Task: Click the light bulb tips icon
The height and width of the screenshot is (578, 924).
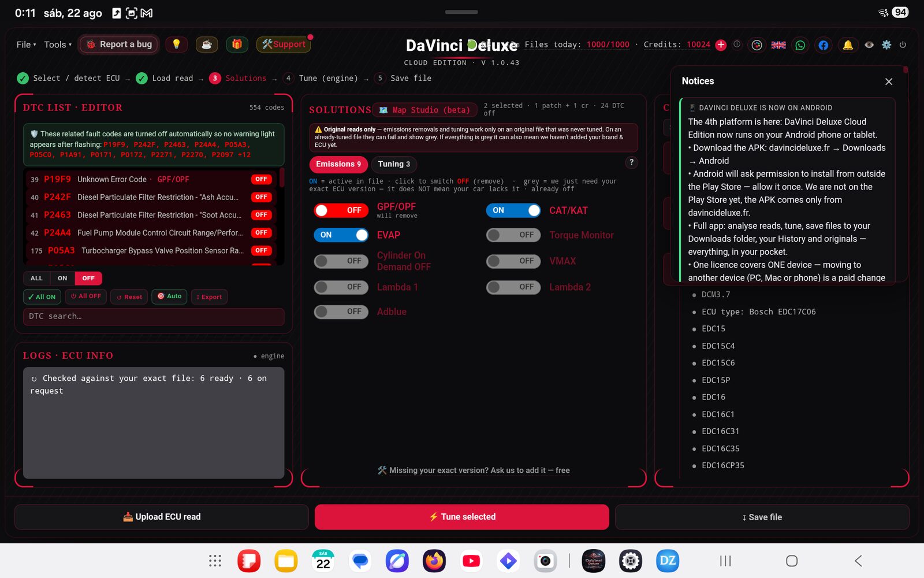Action: 176,44
